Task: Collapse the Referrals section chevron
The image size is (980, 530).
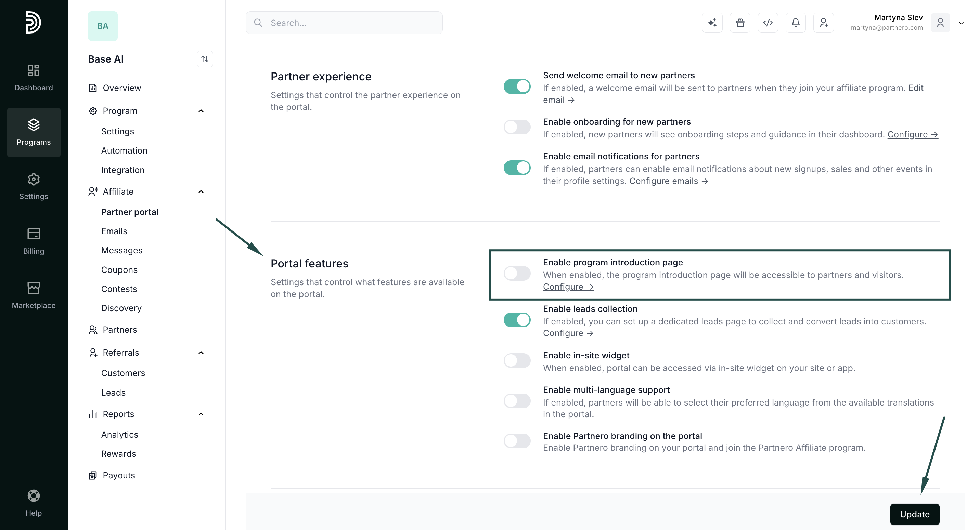Action: (201, 353)
